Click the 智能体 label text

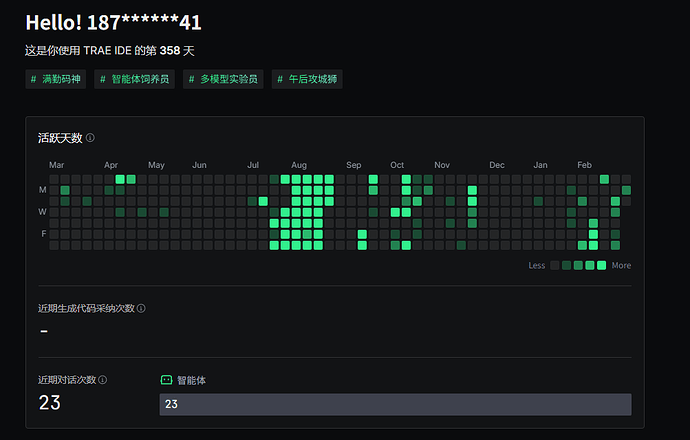[x=191, y=380]
